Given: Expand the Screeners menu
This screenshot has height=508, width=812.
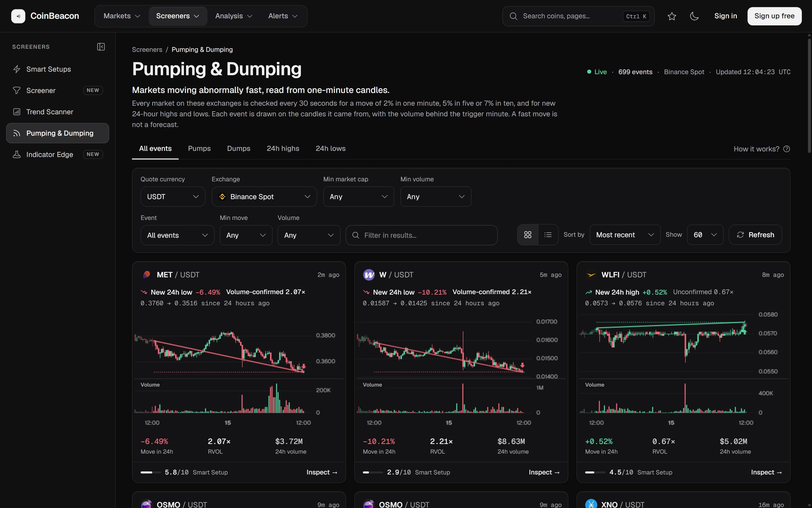Looking at the screenshot, I should 178,16.
